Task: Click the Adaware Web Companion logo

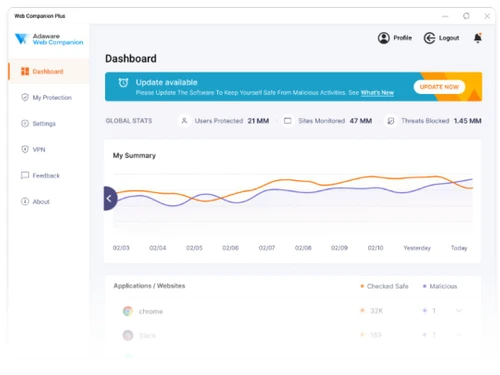Action: click(x=49, y=39)
